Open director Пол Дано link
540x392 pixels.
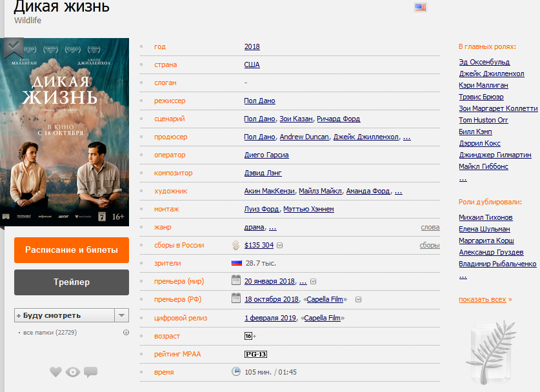259,101
